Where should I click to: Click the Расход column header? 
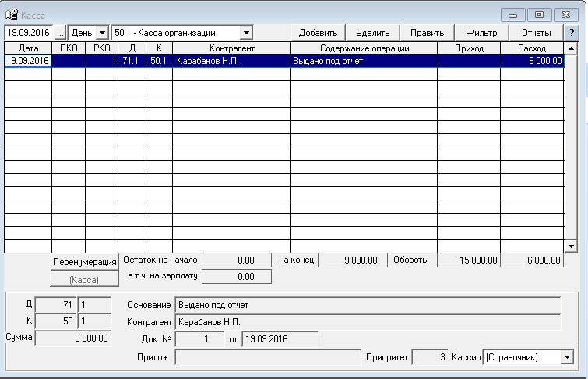click(x=532, y=48)
